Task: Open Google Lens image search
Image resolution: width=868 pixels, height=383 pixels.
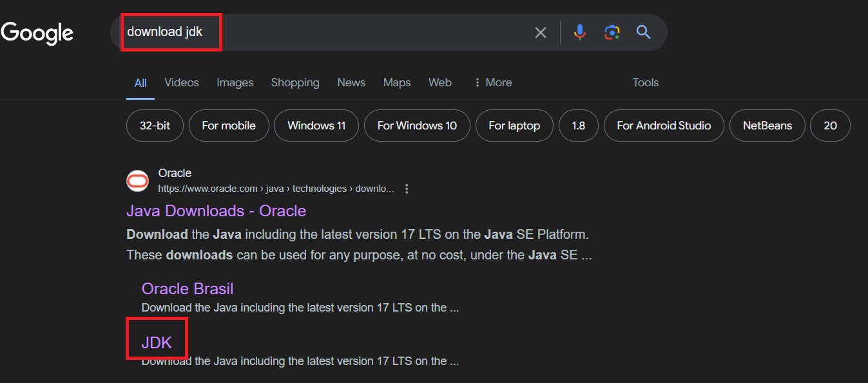Action: pos(611,32)
